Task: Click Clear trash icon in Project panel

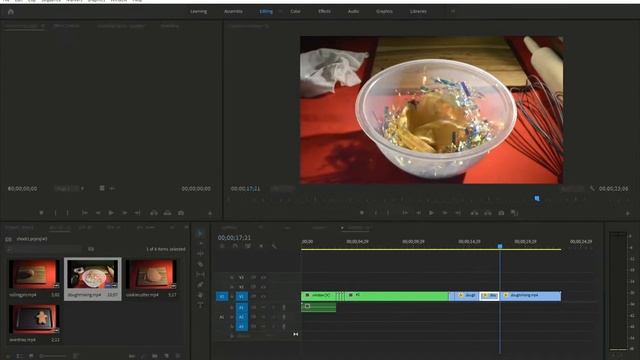Action: (178, 356)
